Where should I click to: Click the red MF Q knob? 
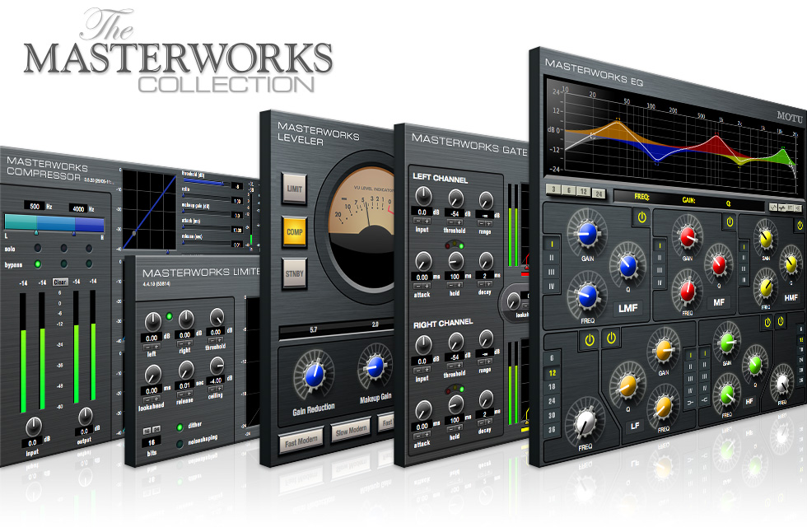[x=718, y=264]
